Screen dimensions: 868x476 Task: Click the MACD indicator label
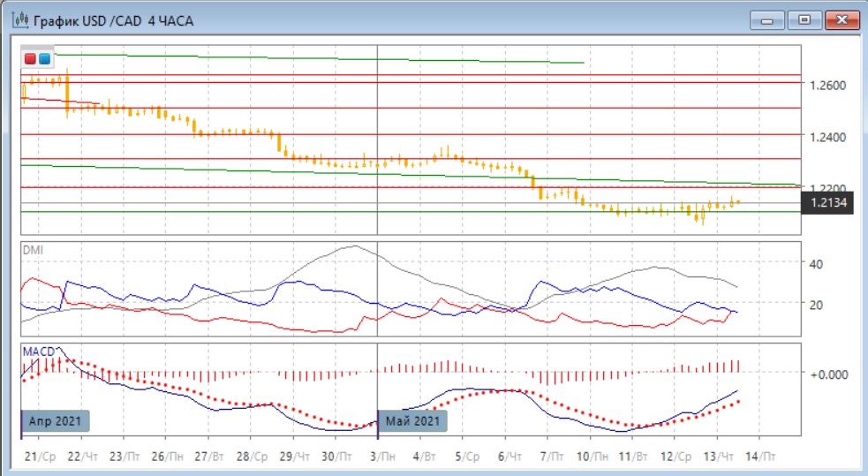(39, 351)
